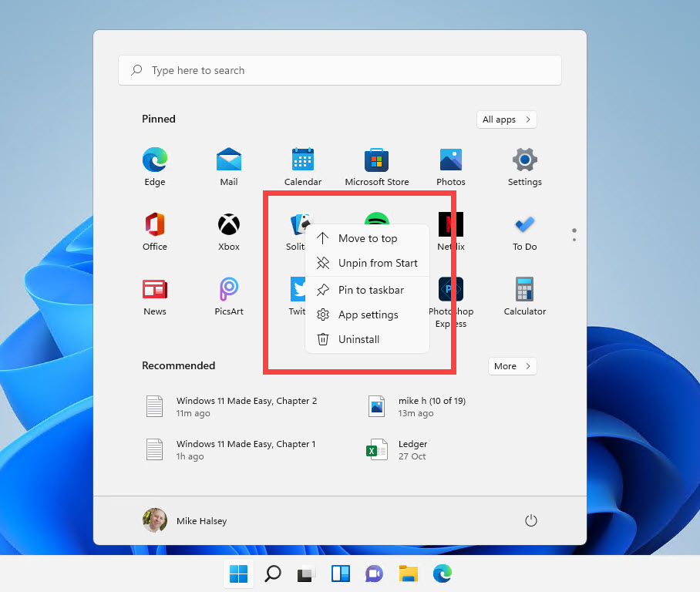Expand More recommended items
The image size is (700, 592).
(x=512, y=366)
